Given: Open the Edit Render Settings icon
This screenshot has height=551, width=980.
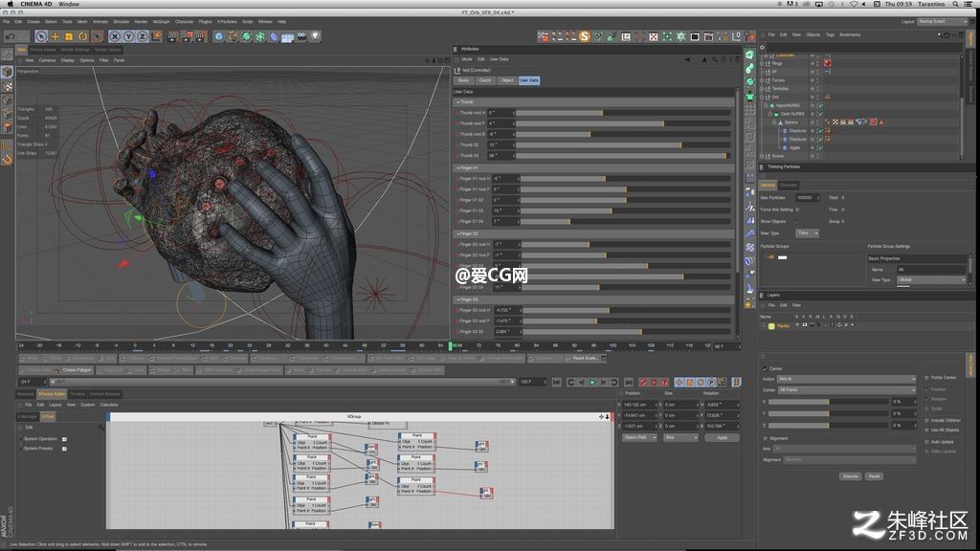Looking at the screenshot, I should 200,37.
